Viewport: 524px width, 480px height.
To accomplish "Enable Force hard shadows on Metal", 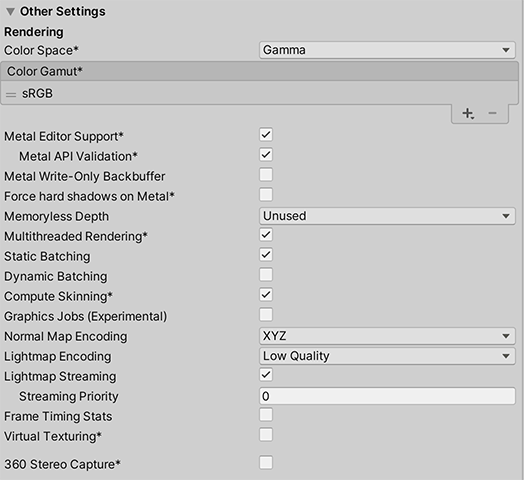I will tap(266, 195).
